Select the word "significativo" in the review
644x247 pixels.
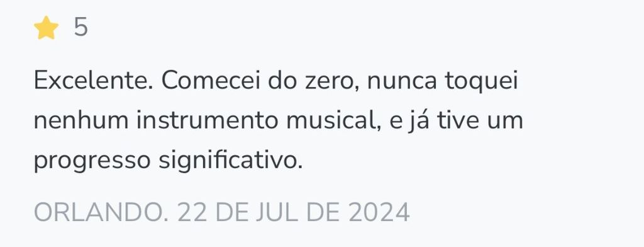231,161
